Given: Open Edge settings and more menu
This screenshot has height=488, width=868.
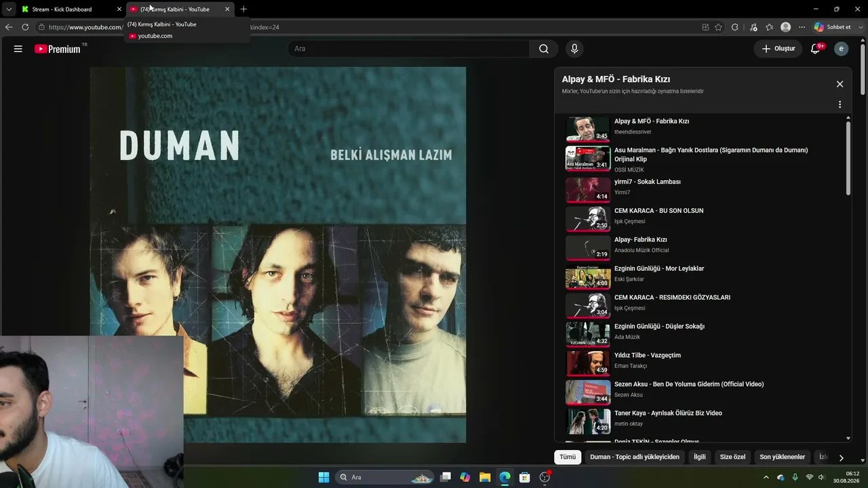Looking at the screenshot, I should coord(802,27).
